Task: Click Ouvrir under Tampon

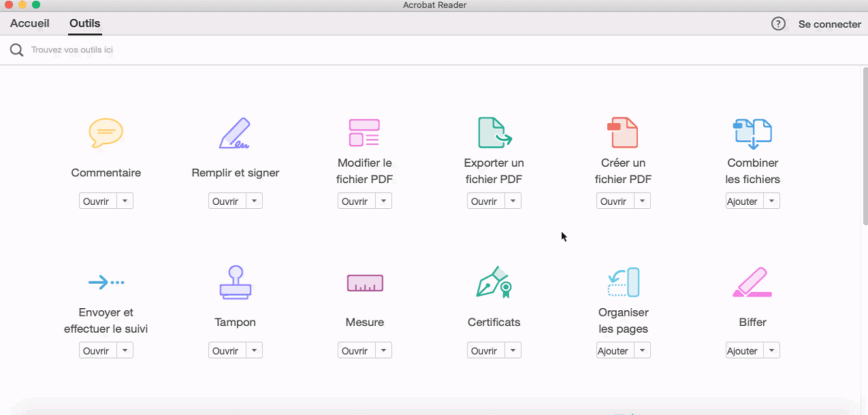Action: (227, 350)
